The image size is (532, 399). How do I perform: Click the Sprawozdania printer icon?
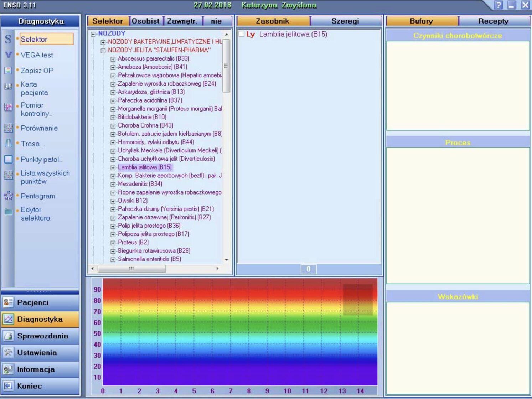[x=8, y=336]
